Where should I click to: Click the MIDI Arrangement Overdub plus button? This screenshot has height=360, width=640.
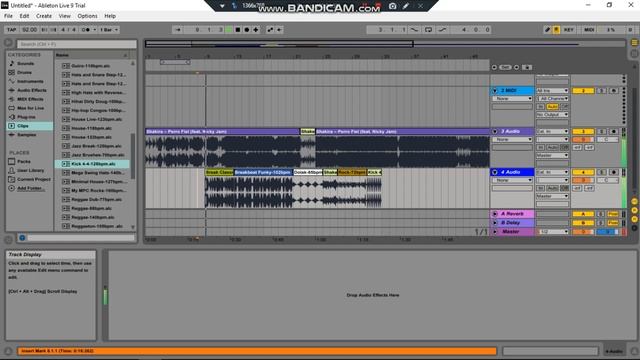point(256,30)
